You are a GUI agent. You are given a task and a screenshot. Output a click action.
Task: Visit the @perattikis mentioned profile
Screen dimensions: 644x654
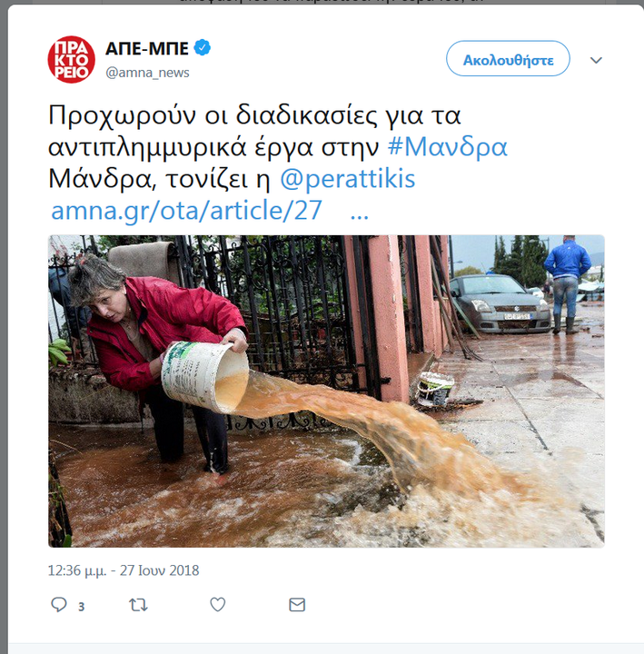pyautogui.click(x=348, y=179)
